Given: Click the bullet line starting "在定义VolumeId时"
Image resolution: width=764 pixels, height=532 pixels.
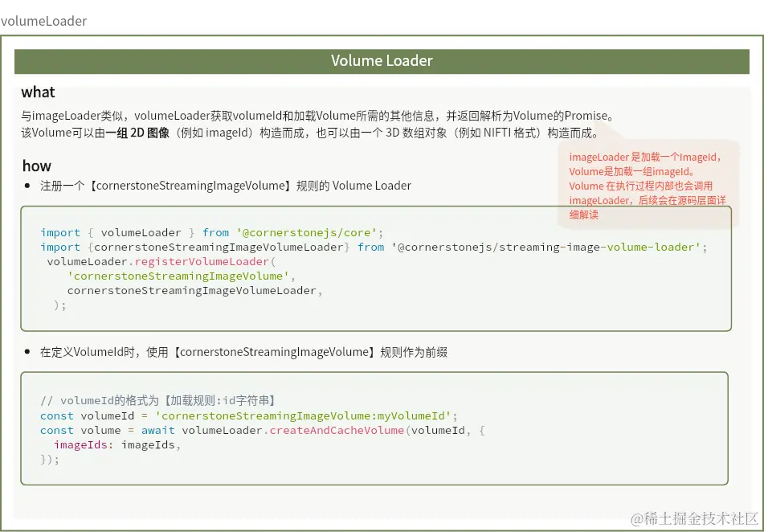Looking at the screenshot, I should tap(243, 353).
